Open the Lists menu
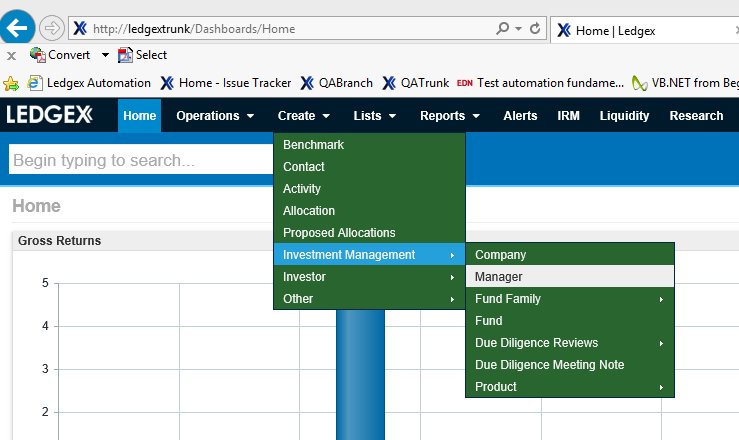The width and height of the screenshot is (739, 440). click(375, 115)
